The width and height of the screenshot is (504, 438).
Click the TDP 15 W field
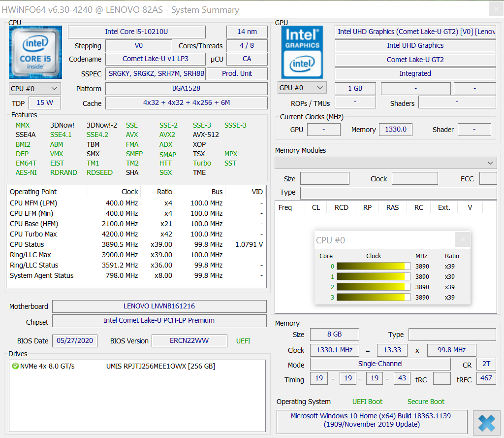click(45, 102)
